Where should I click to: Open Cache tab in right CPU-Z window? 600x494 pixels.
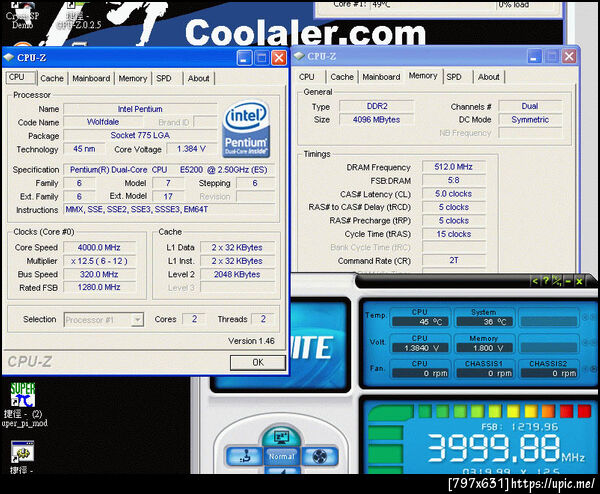point(342,77)
